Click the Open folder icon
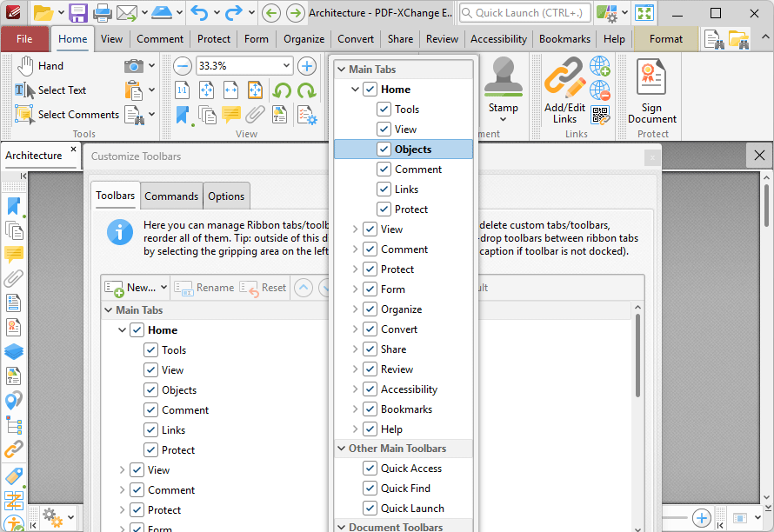The width and height of the screenshot is (774, 532). pyautogui.click(x=43, y=13)
